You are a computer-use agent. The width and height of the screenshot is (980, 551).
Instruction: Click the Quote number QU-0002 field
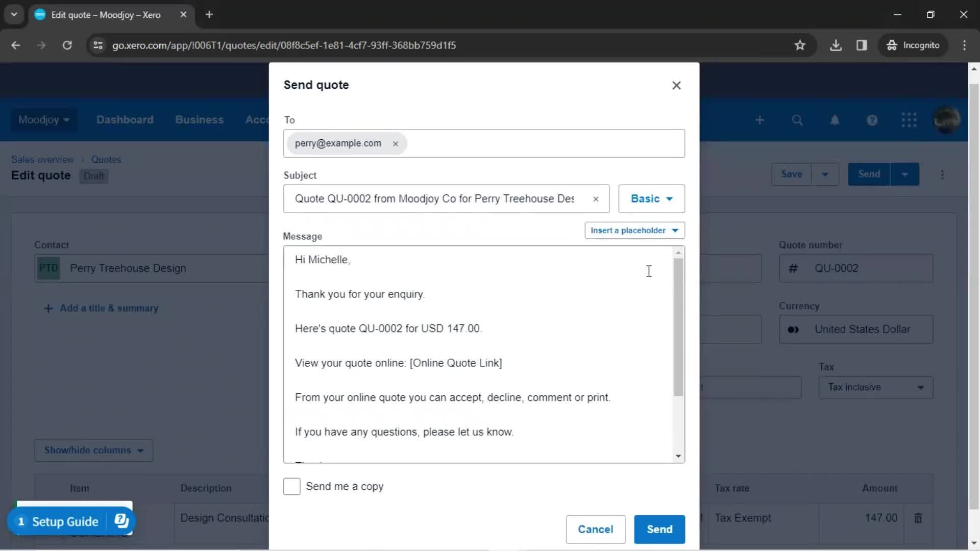click(x=856, y=268)
